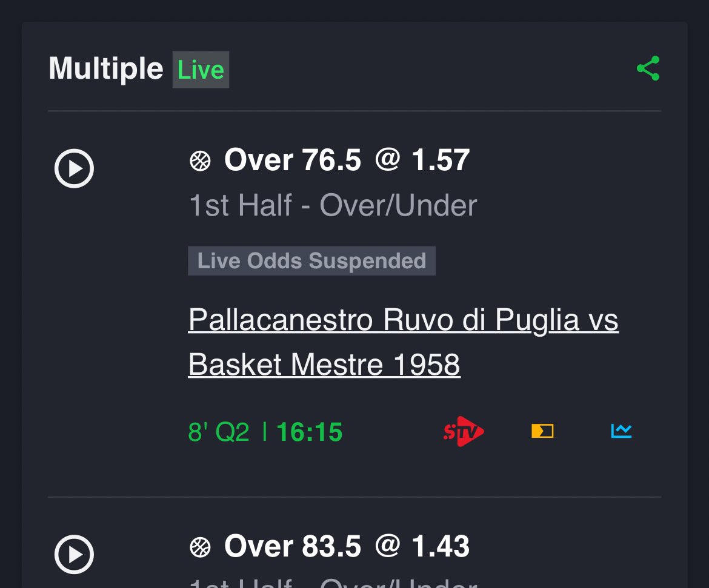Tap the green share icon
This screenshot has height=588, width=709.
pos(648,68)
